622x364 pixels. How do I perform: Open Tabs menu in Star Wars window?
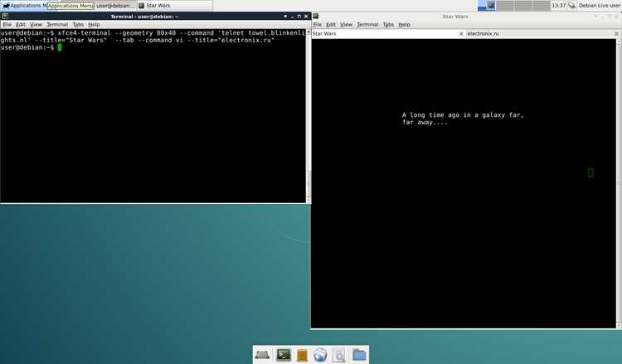[x=388, y=25]
